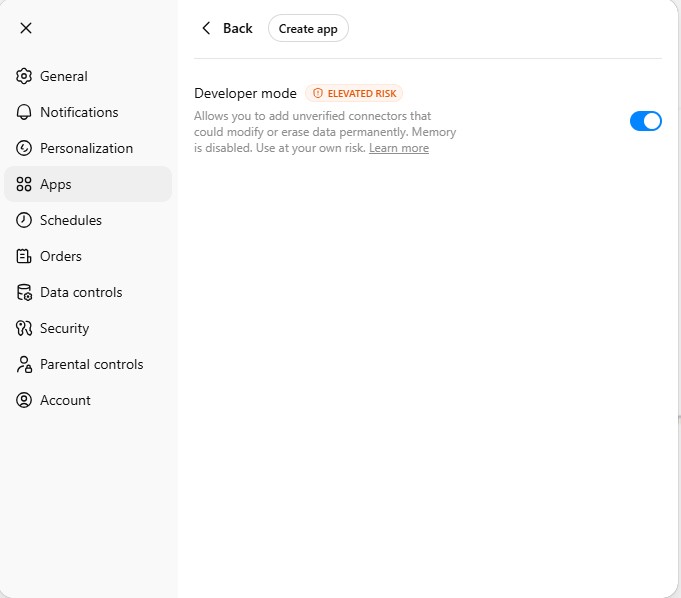Click the Parental controls person icon

[24, 364]
